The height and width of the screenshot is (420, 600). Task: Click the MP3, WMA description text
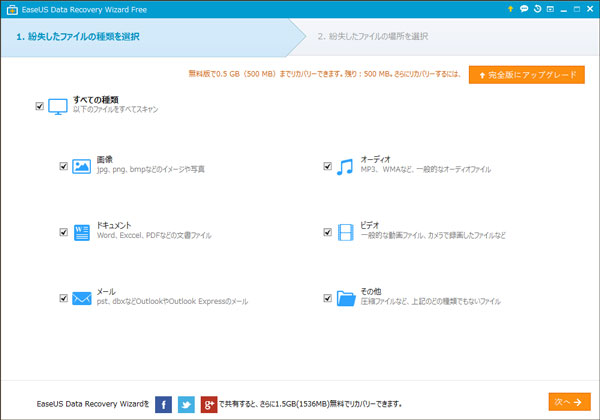pyautogui.click(x=426, y=169)
